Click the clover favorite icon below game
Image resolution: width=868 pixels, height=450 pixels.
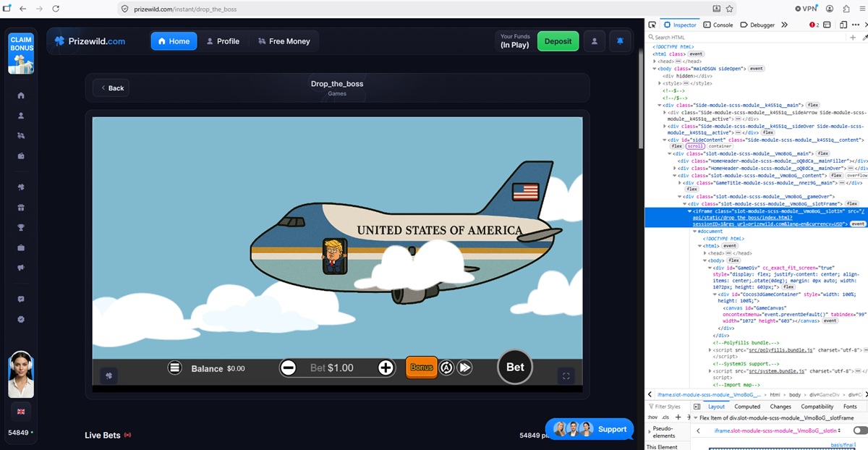[x=109, y=375]
